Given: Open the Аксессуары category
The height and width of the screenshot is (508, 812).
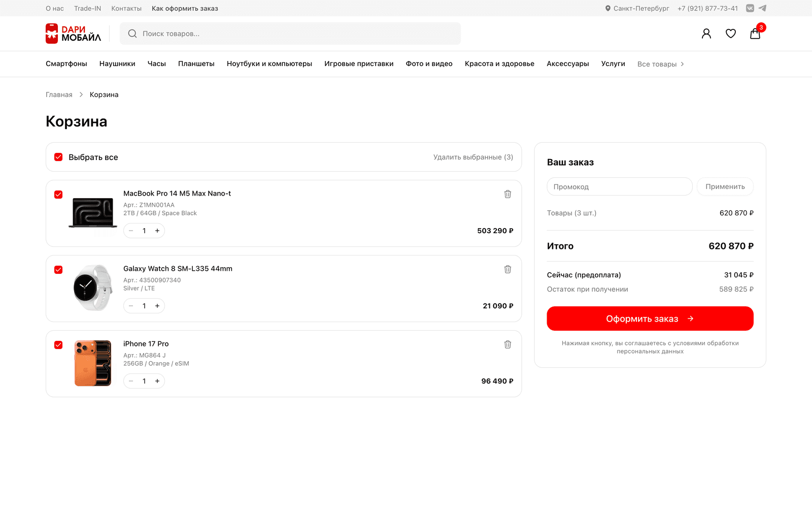Looking at the screenshot, I should (568, 63).
